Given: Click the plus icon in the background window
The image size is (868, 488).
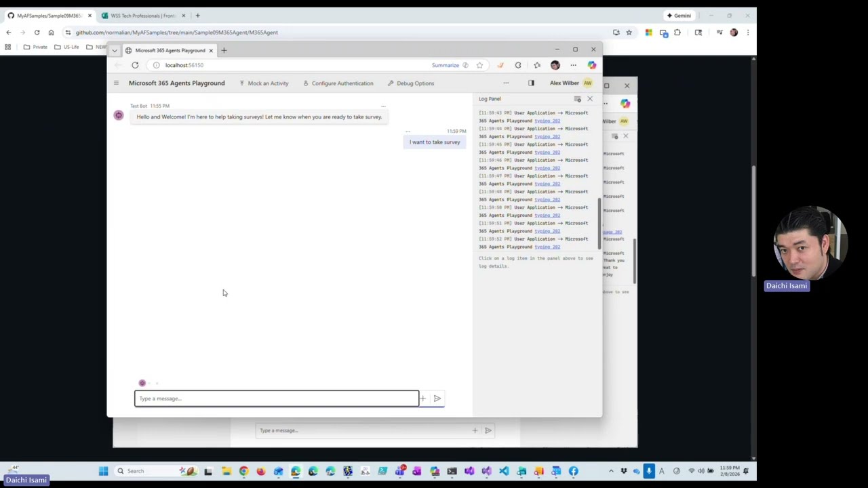Looking at the screenshot, I should [475, 430].
